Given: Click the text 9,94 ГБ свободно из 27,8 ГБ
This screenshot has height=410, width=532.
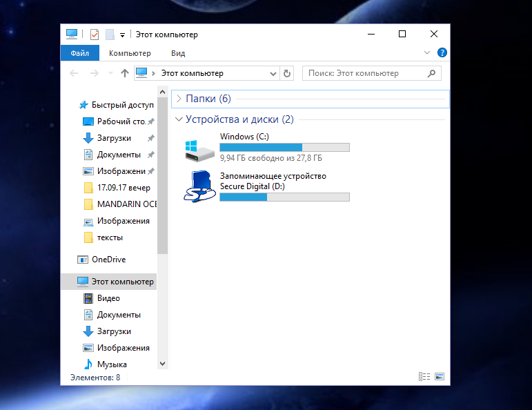Looking at the screenshot, I should [x=270, y=158].
